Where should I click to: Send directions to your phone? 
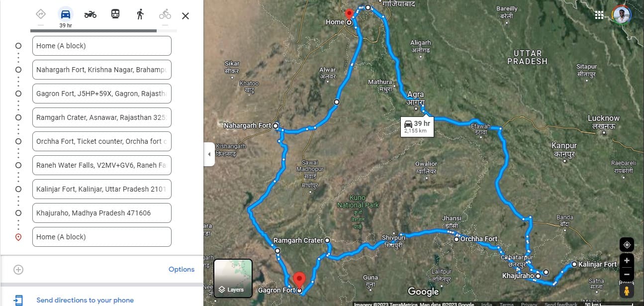click(x=85, y=300)
